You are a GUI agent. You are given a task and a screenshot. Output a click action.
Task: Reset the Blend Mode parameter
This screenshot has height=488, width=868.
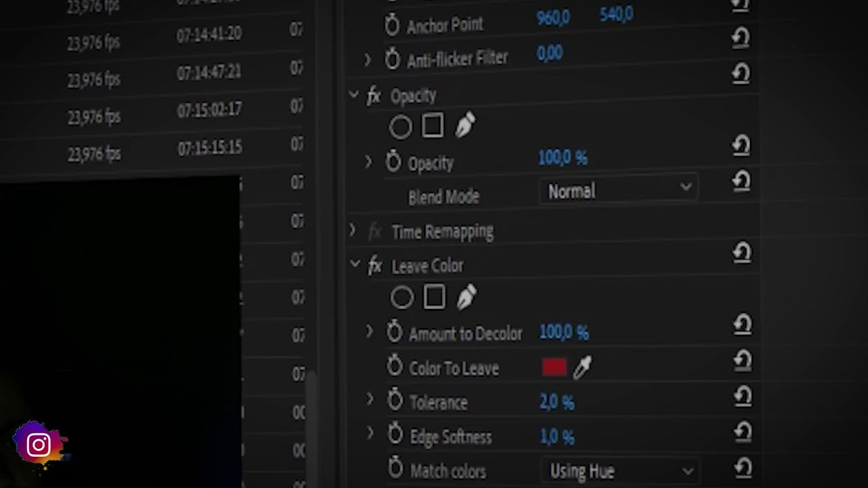click(x=741, y=182)
